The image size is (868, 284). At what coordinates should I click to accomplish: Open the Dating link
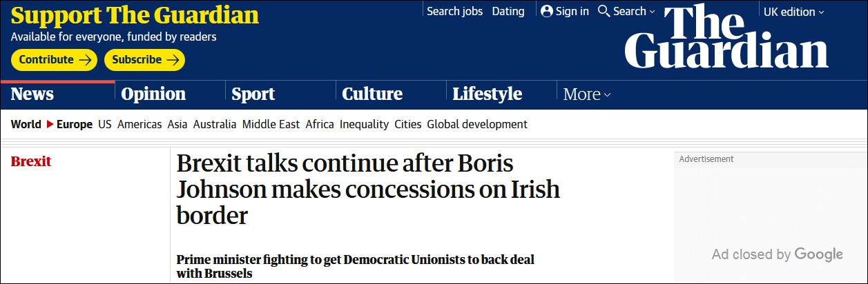[508, 11]
